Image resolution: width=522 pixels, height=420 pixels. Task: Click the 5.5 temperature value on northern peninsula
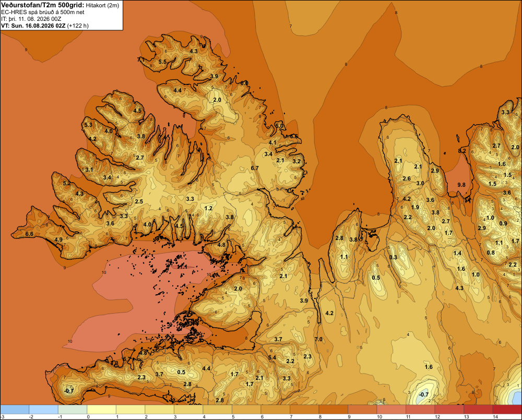[162, 62]
